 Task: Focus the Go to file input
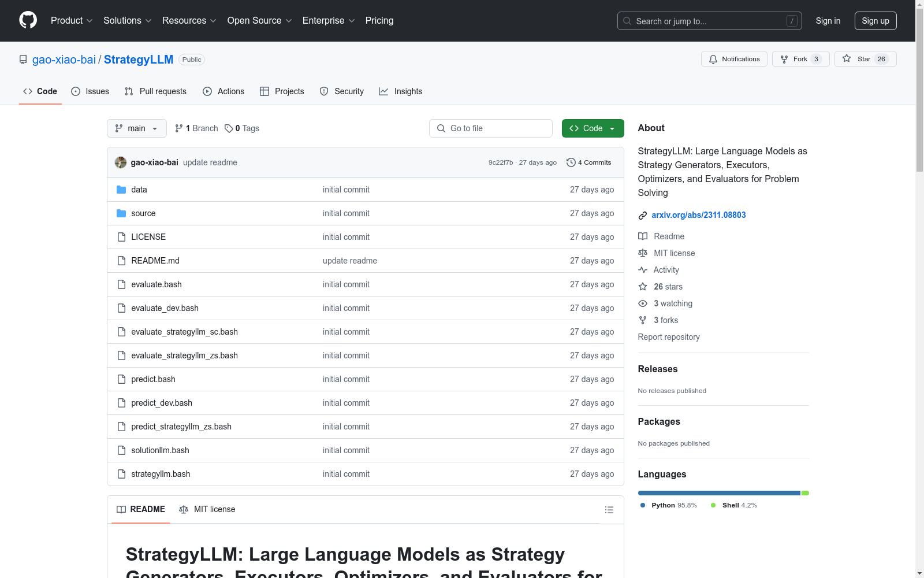pos(491,128)
